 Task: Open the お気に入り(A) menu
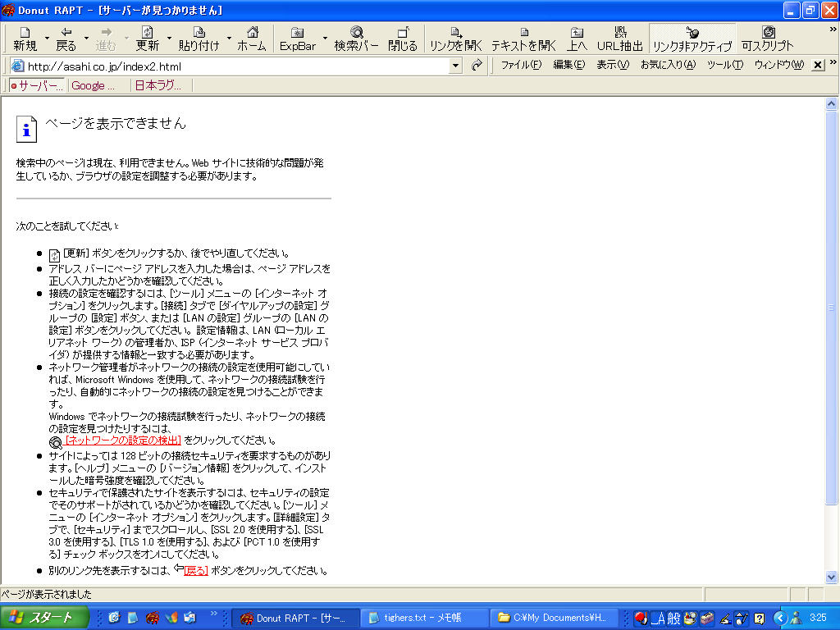pos(667,66)
